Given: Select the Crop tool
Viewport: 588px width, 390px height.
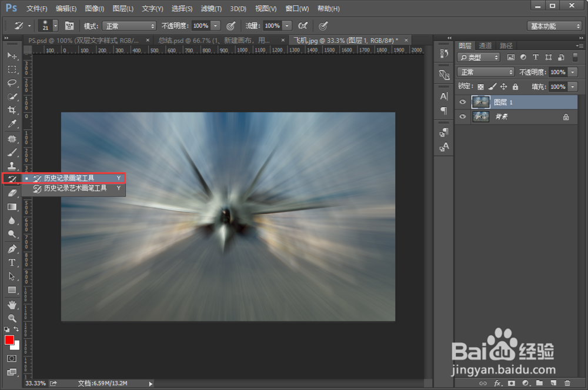Looking at the screenshot, I should tap(12, 110).
